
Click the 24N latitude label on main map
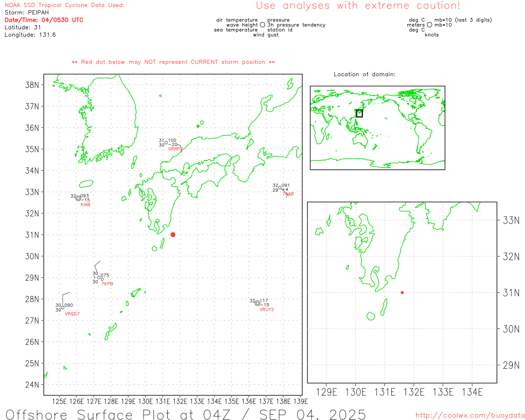pyautogui.click(x=32, y=384)
